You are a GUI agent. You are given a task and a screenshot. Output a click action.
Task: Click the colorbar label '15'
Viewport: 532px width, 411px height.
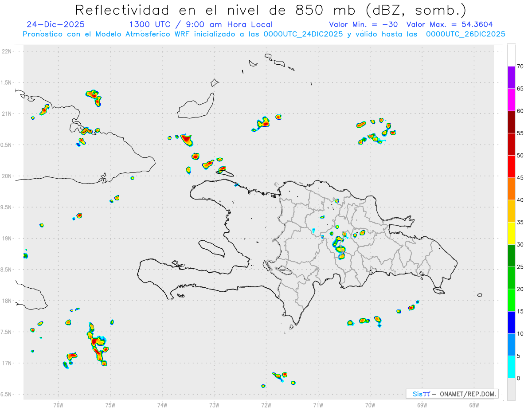pos(520,311)
